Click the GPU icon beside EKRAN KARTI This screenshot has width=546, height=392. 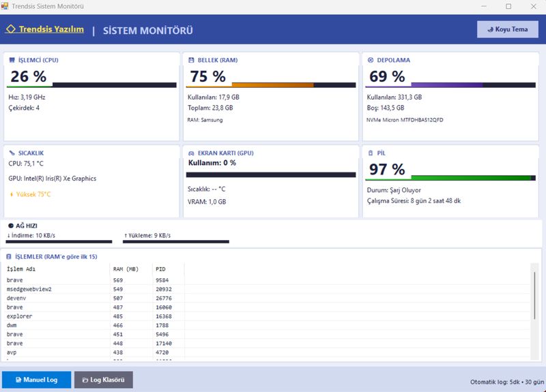pyautogui.click(x=191, y=153)
